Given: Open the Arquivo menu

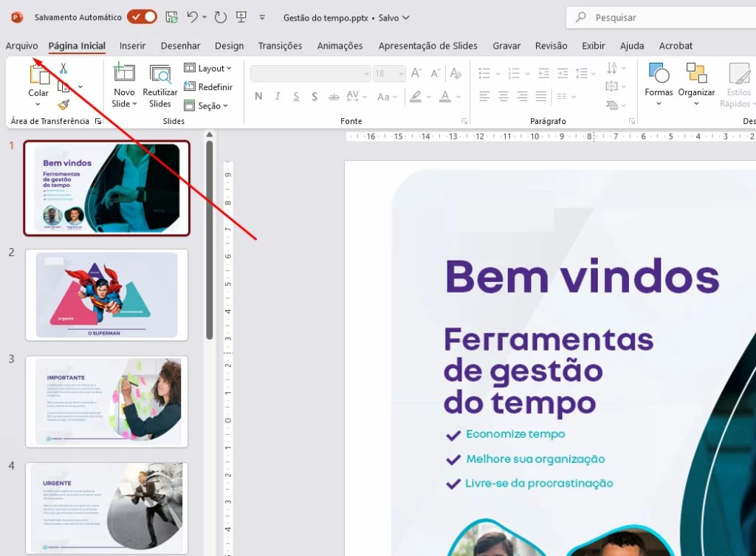Looking at the screenshot, I should (x=21, y=46).
